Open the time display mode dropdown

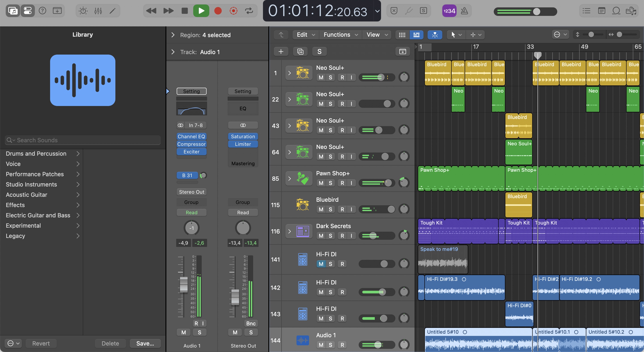pyautogui.click(x=377, y=11)
